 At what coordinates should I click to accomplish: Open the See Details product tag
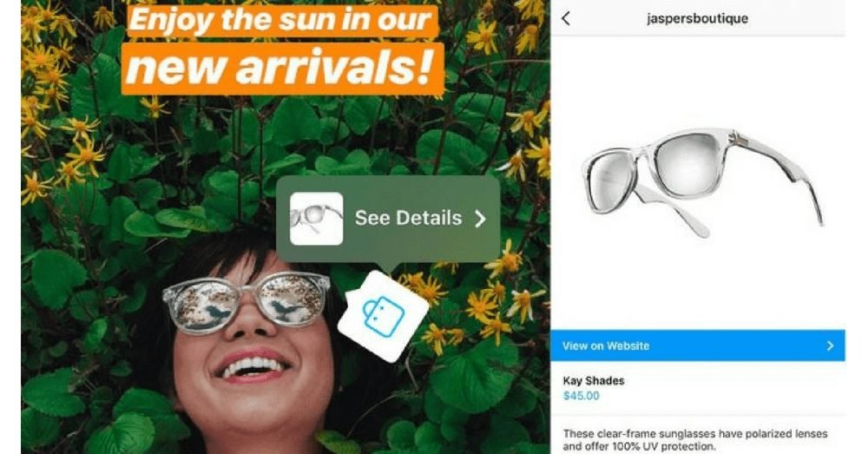click(388, 219)
